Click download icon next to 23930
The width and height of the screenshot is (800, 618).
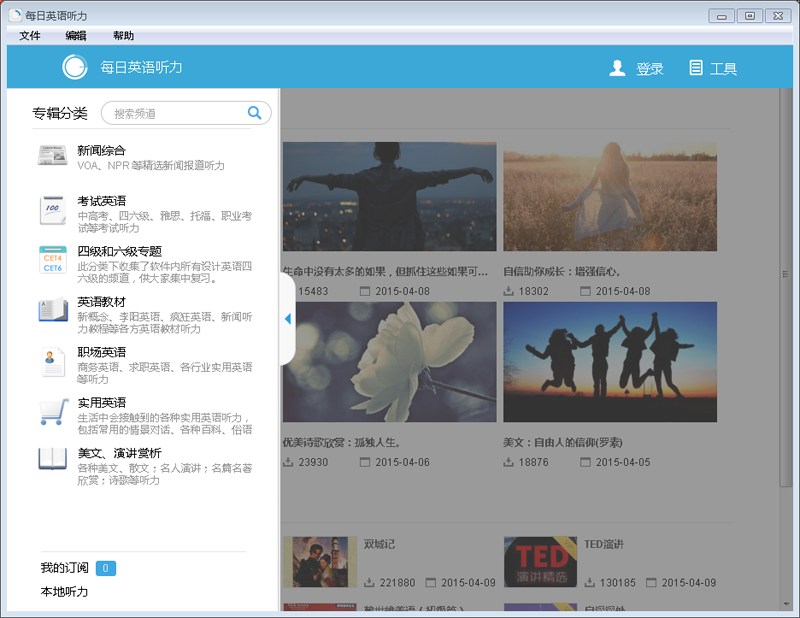288,462
